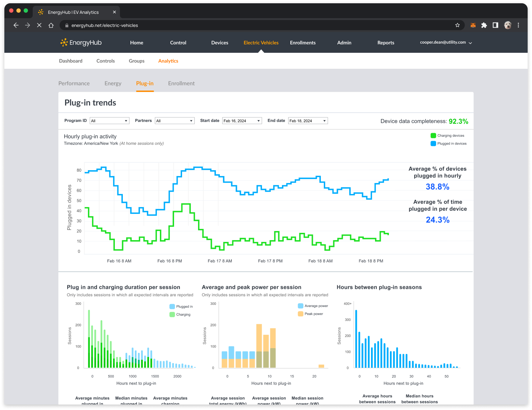Bookmark this page with star icon
Viewport: 532px width, 410px height.
[x=458, y=25]
